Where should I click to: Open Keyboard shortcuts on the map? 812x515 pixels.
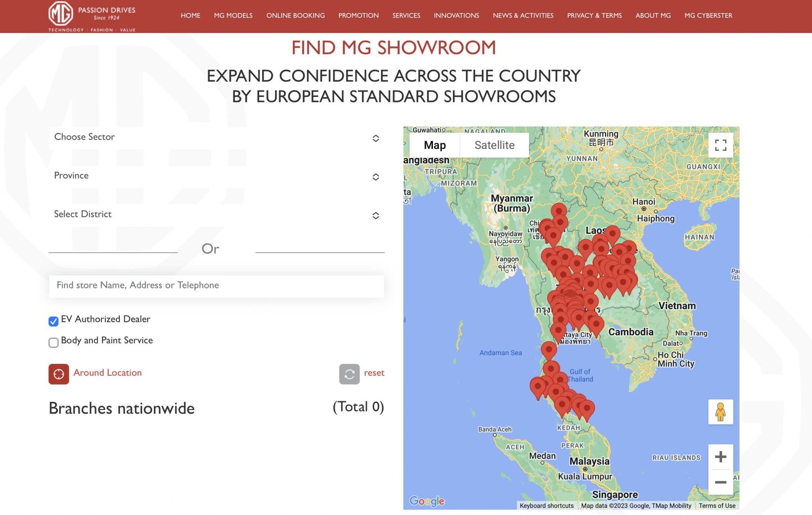[546, 505]
